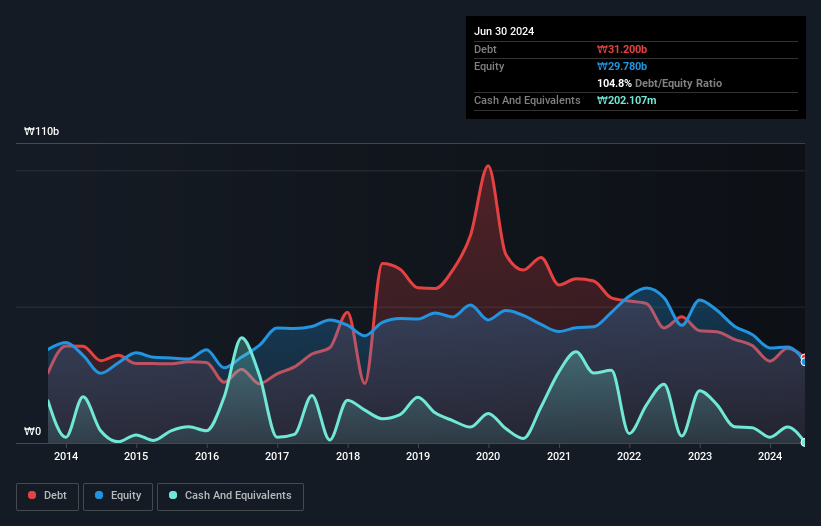Select the 2016 x-axis label

207,456
